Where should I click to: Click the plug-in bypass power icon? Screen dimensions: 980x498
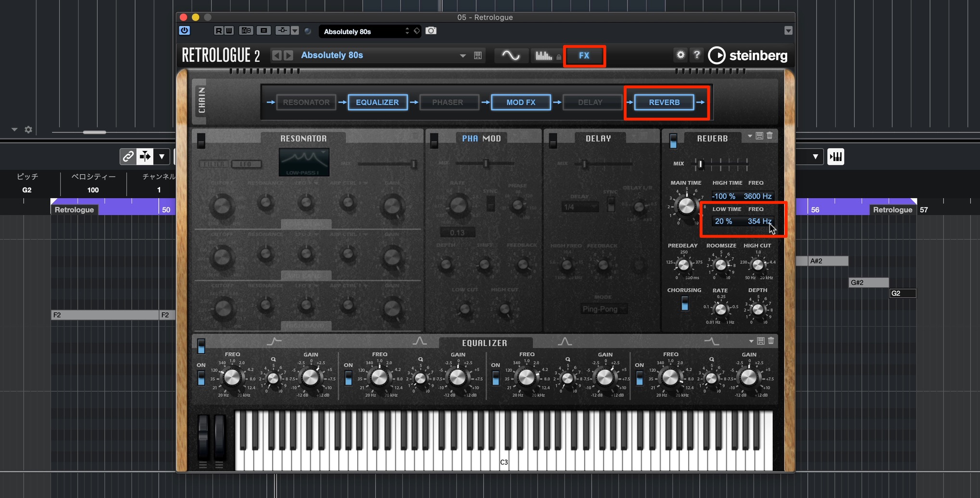click(185, 31)
